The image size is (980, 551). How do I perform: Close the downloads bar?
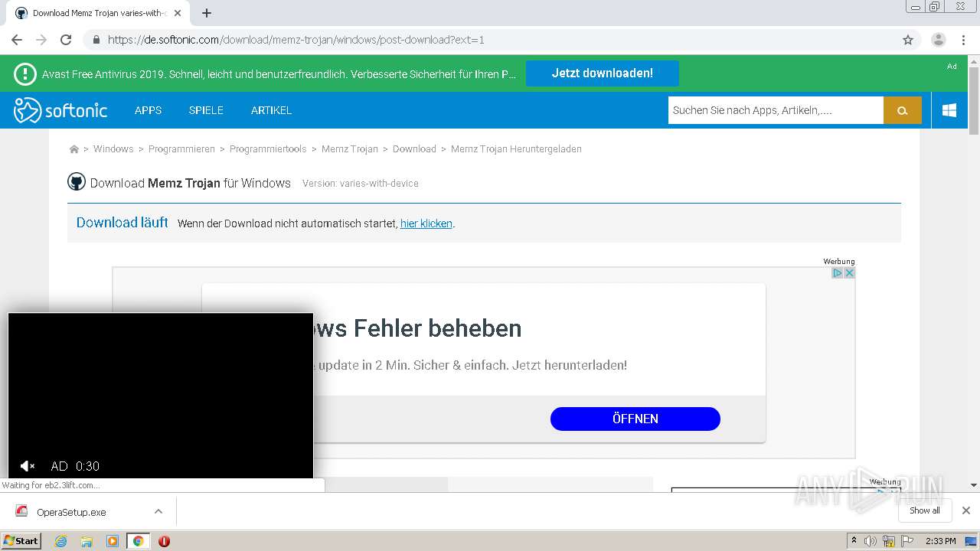coord(966,510)
